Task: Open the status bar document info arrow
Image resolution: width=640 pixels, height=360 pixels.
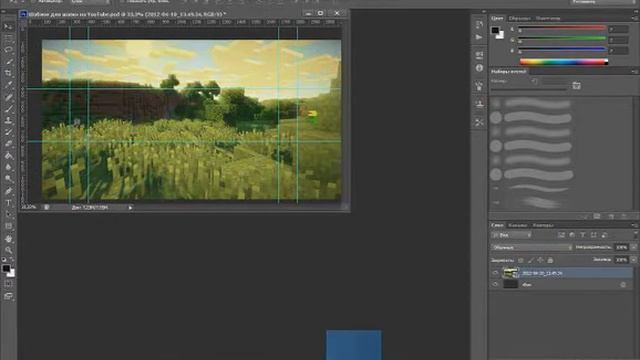Action: coord(130,207)
